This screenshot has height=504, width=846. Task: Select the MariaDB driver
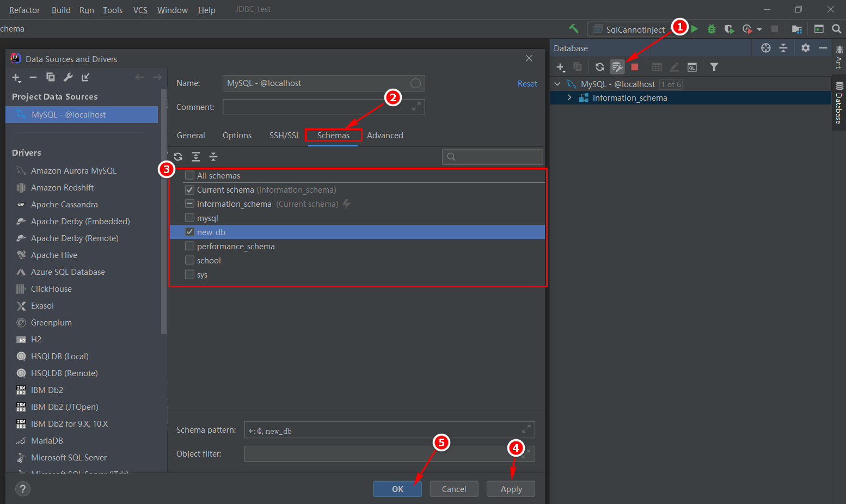pyautogui.click(x=47, y=440)
